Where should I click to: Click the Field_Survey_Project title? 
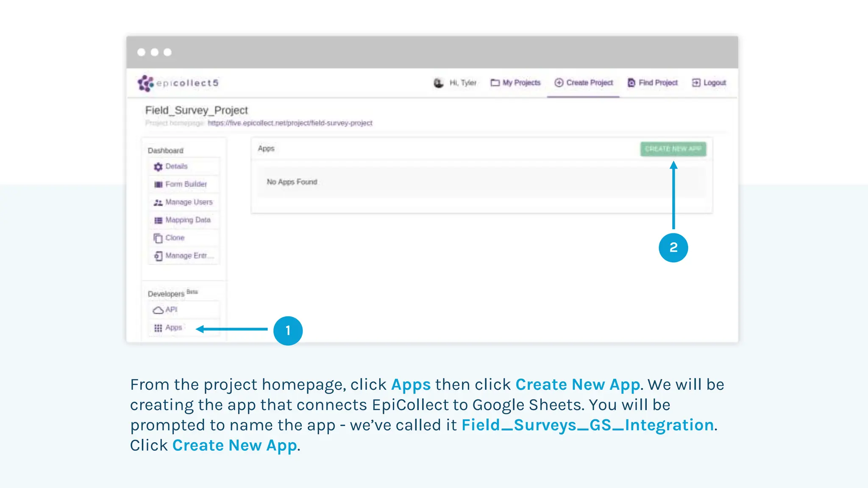196,110
